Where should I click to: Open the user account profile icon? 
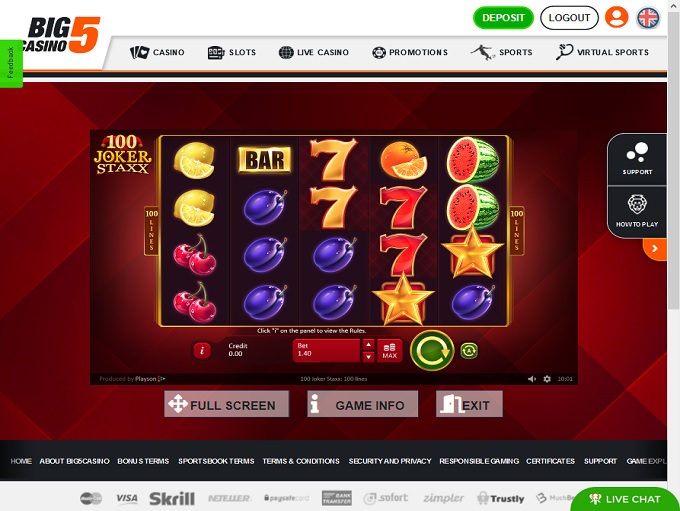click(x=616, y=17)
